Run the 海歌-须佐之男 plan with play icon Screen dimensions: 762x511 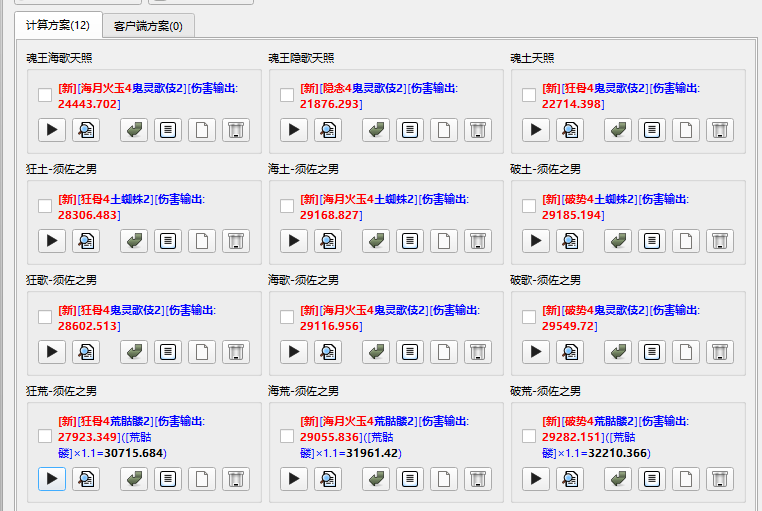[294, 352]
